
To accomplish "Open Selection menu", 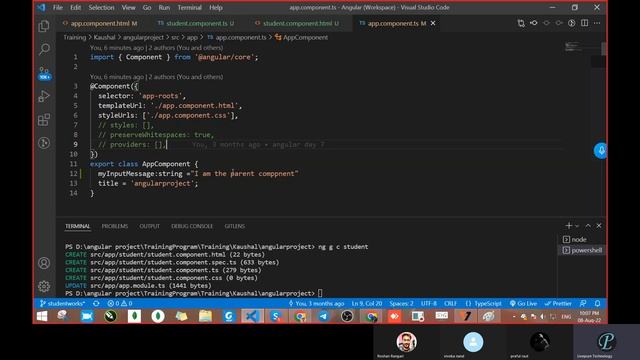I will tap(101, 7).
